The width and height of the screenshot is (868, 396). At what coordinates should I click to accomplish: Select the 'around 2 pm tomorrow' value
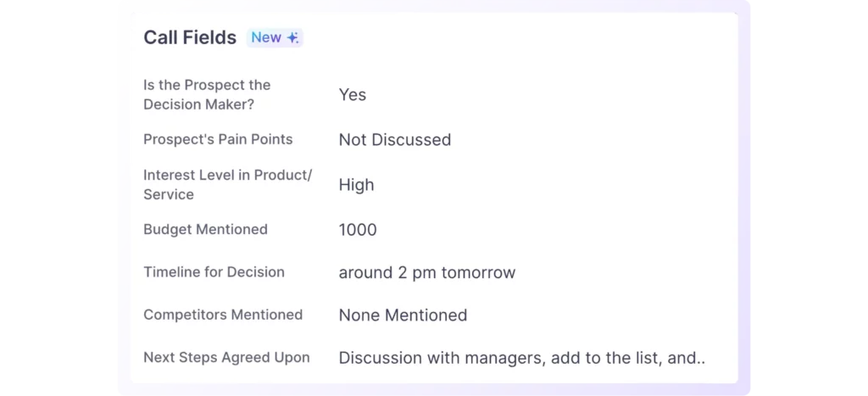coord(427,273)
